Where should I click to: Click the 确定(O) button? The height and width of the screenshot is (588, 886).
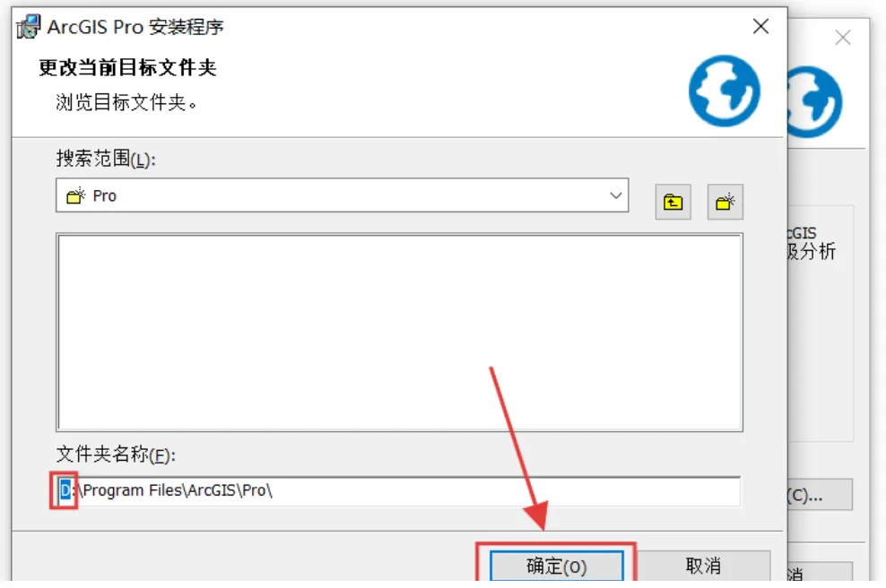tap(557, 566)
